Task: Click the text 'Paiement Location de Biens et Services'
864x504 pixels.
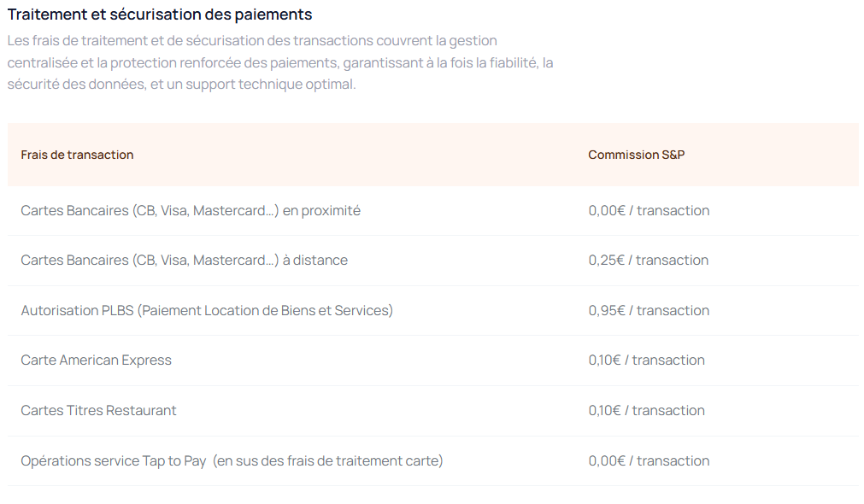Action: [x=267, y=310]
